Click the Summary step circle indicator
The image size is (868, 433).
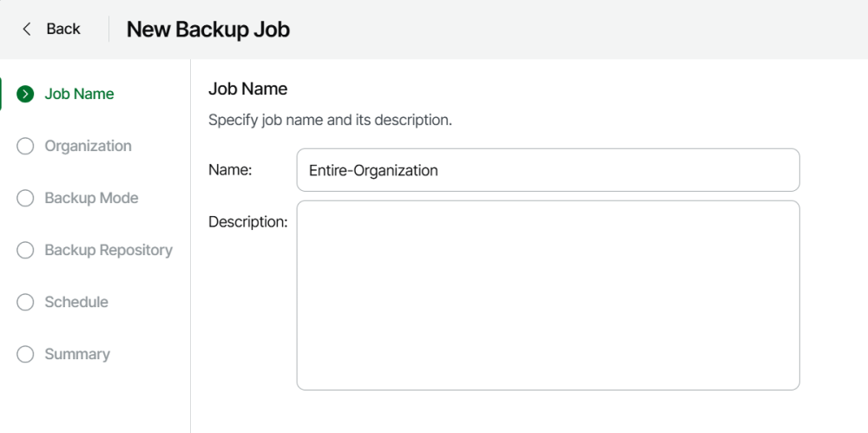[x=26, y=354]
